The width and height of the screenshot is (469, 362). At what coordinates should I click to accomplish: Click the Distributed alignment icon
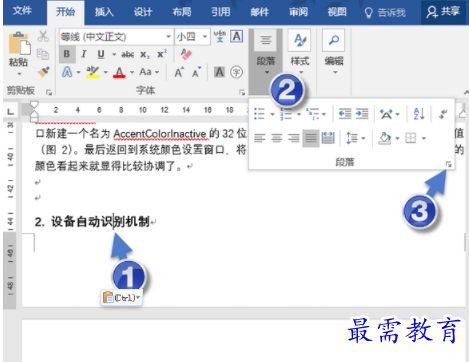pyautogui.click(x=328, y=138)
